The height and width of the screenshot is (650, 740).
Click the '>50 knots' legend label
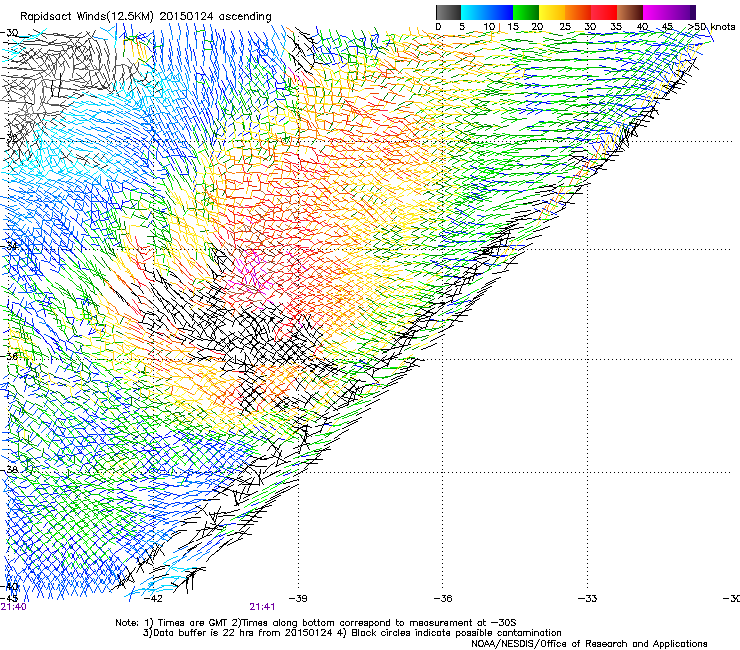[x=711, y=27]
